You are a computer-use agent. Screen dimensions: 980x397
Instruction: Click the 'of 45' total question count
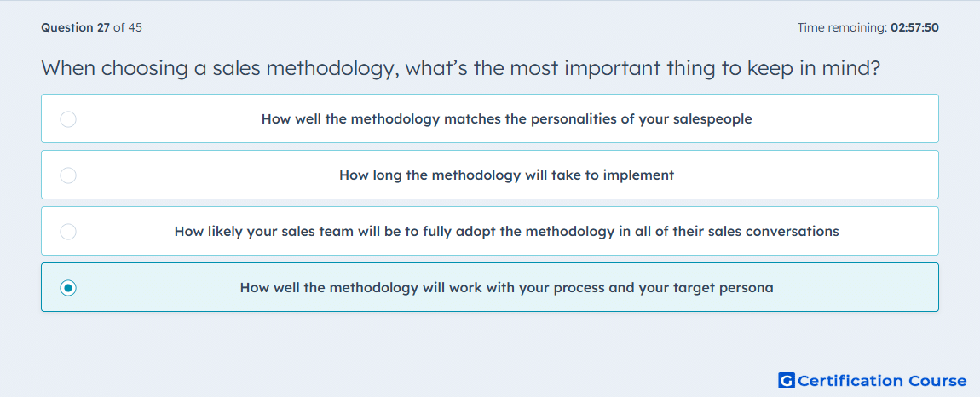pyautogui.click(x=128, y=27)
